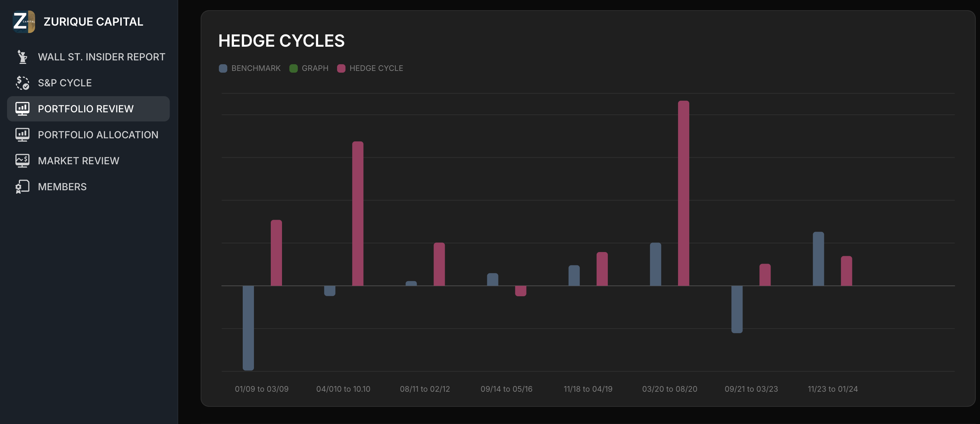980x424 pixels.
Task: Click the Zurique Capital title text
Action: [x=93, y=22]
